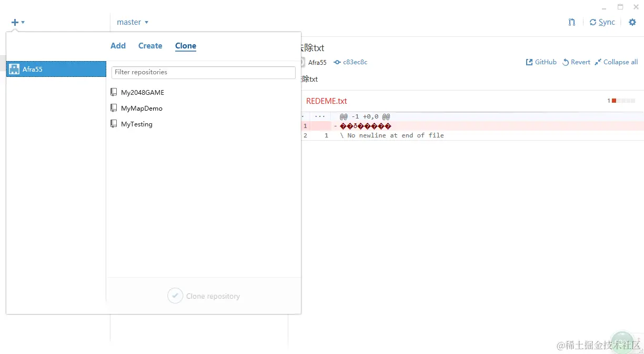Image resolution: width=644 pixels, height=354 pixels.
Task: Sync the repository
Action: [x=602, y=22]
